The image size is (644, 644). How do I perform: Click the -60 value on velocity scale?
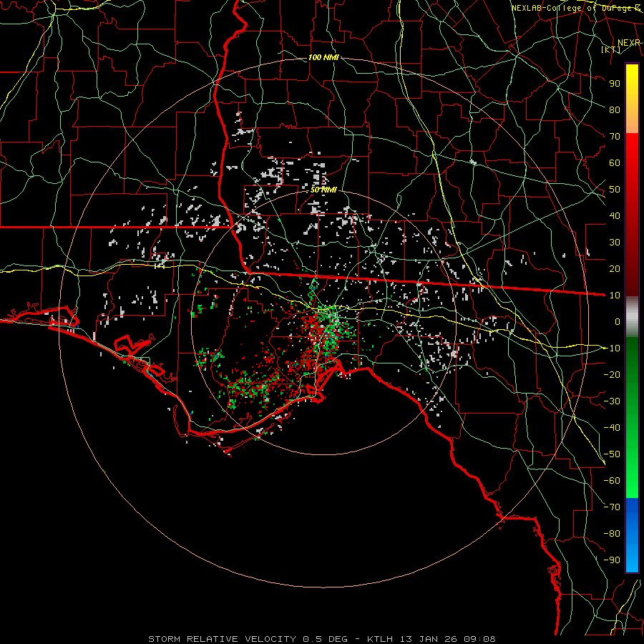[612, 481]
